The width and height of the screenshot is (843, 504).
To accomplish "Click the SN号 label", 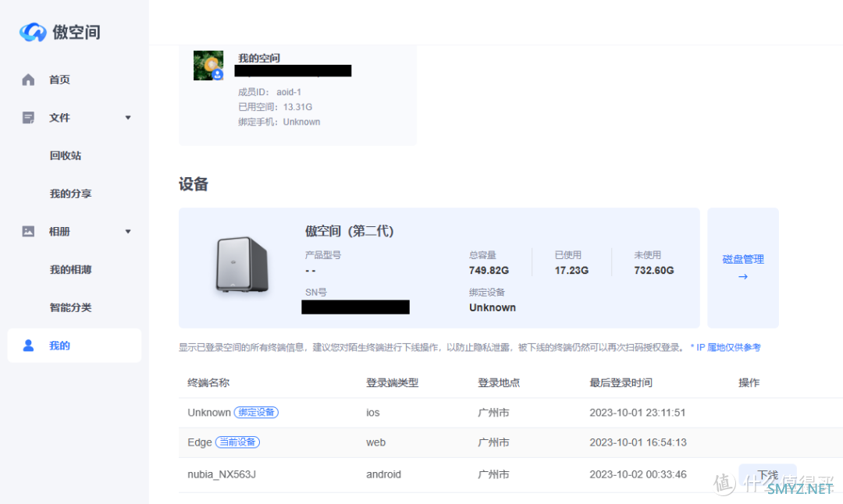I will (316, 293).
